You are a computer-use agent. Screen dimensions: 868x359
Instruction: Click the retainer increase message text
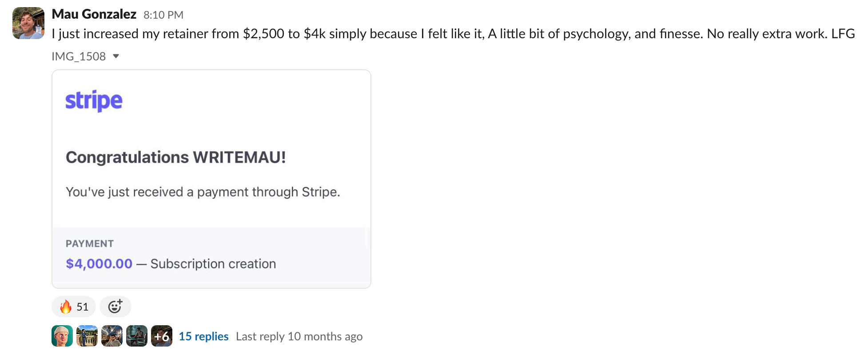coord(453,34)
